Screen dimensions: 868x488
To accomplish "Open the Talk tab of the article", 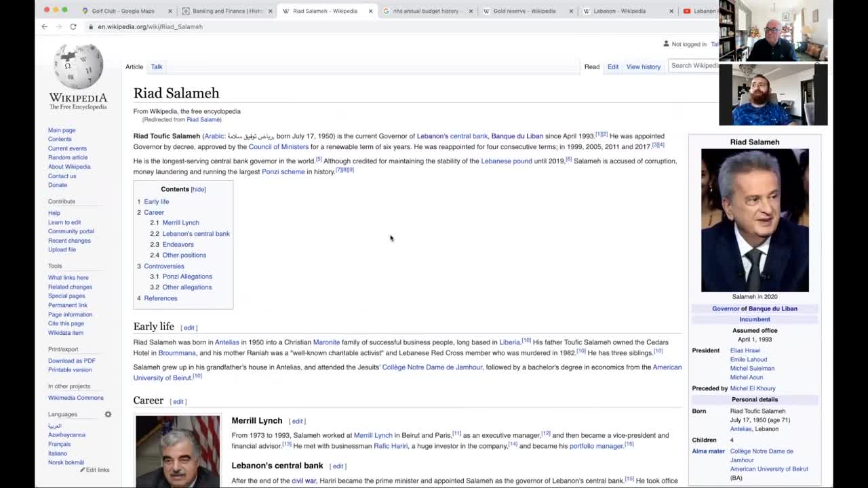I will pyautogui.click(x=157, y=66).
